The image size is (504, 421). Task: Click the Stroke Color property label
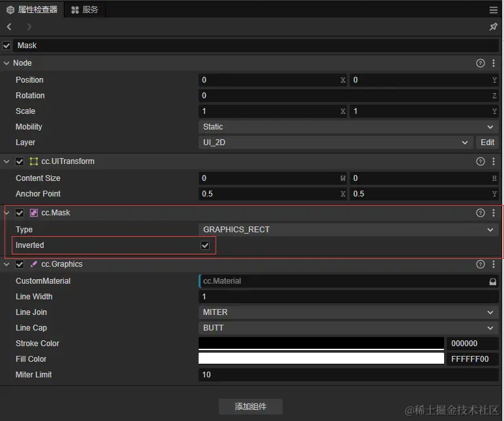tap(37, 344)
